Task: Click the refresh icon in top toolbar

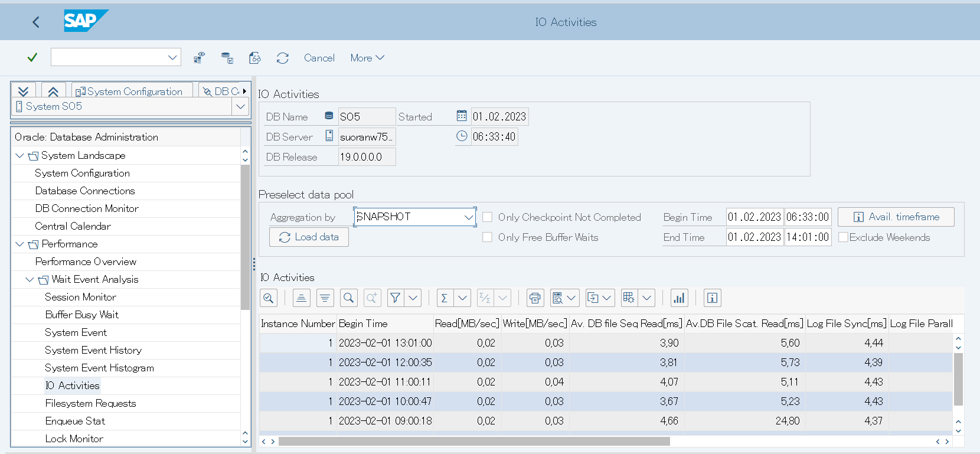Action: [x=283, y=58]
